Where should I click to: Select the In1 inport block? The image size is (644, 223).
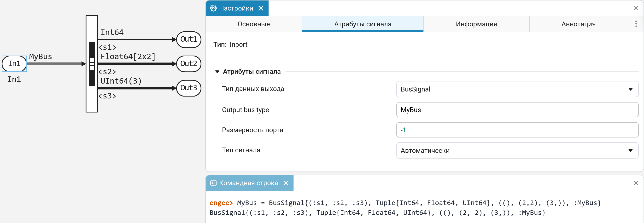pos(14,64)
